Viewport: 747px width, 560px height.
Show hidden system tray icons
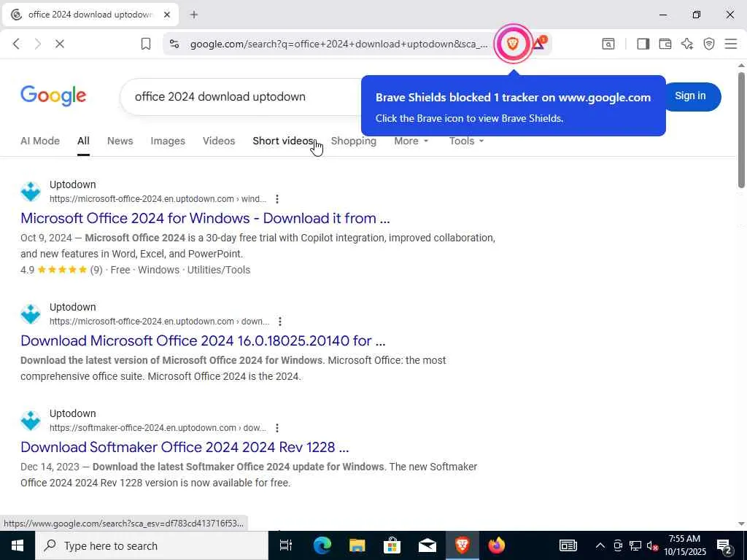[x=600, y=545]
